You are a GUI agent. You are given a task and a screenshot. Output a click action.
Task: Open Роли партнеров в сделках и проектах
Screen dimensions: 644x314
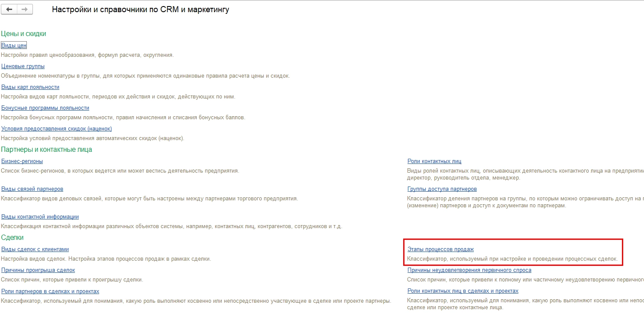[x=50, y=291]
